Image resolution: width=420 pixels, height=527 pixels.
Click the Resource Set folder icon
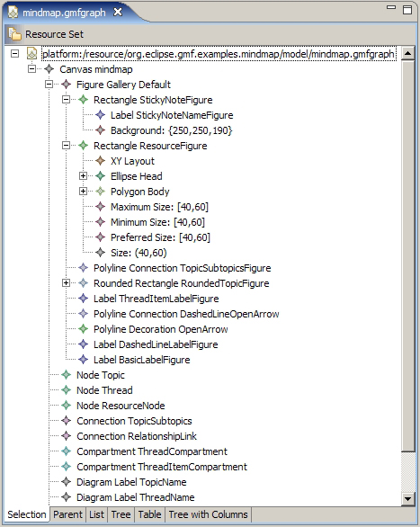click(x=14, y=34)
